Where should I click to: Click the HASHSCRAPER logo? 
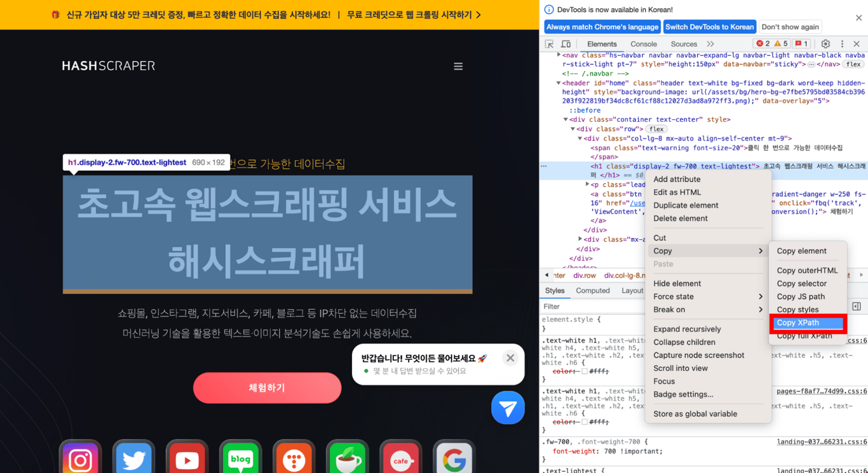[x=109, y=66]
